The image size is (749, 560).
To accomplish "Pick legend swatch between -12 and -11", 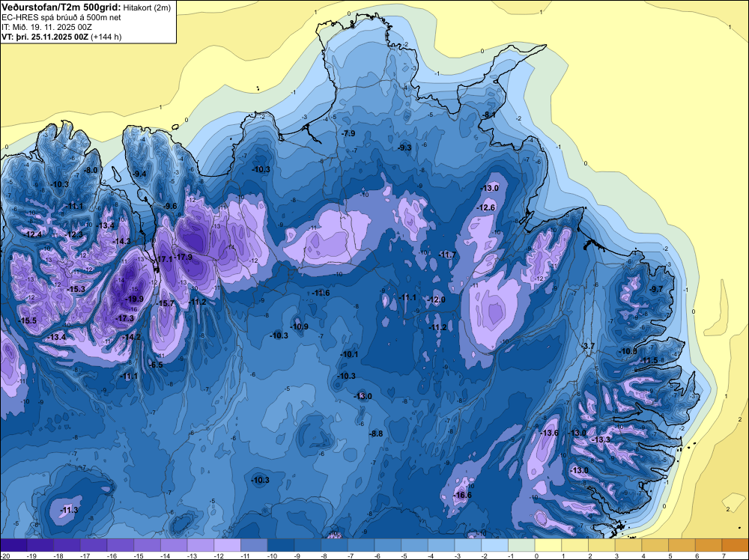I will pos(228,545).
